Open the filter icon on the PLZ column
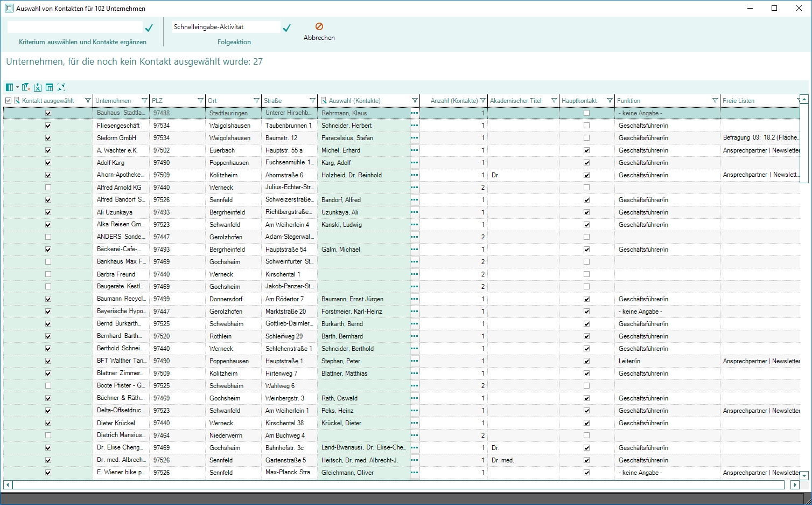This screenshot has width=812, height=505. (200, 101)
